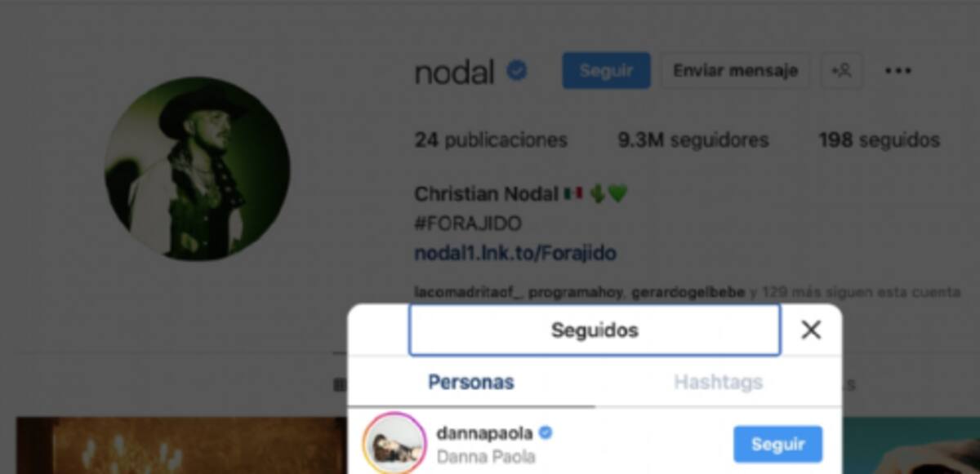Click dannapaola's verified badge
The width and height of the screenshot is (980, 474).
pos(546,432)
